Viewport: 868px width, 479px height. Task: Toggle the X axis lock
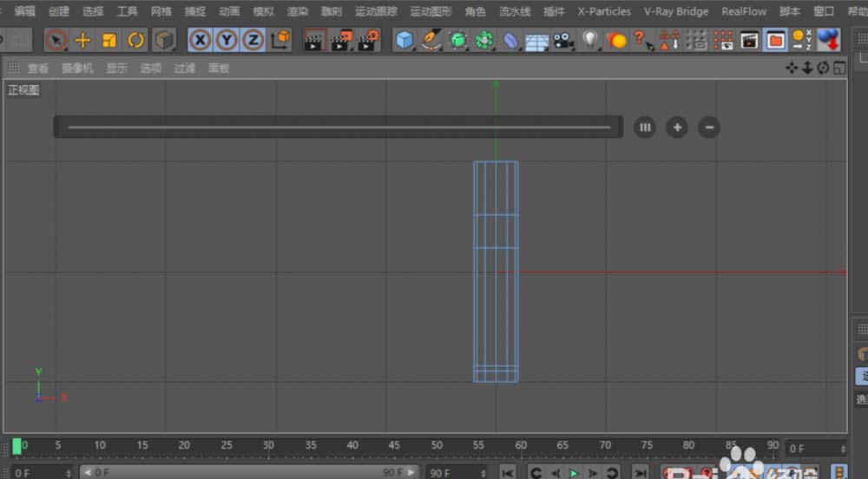tap(201, 40)
